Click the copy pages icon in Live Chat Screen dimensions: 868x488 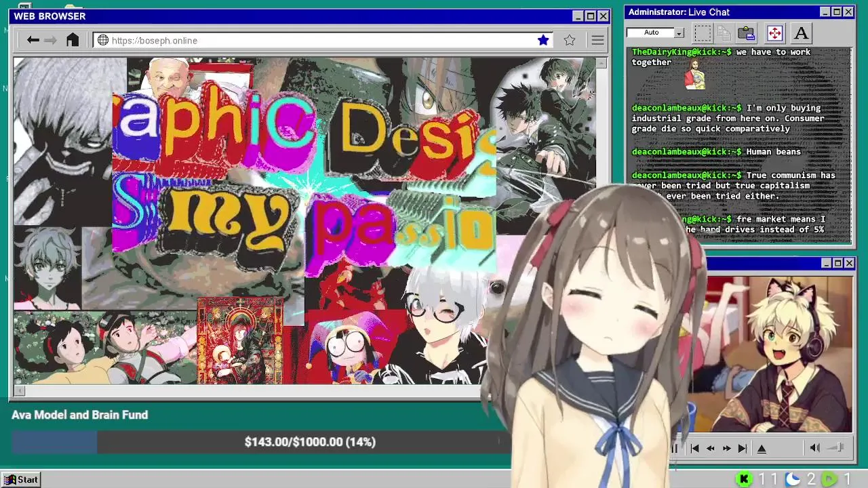[x=724, y=33]
